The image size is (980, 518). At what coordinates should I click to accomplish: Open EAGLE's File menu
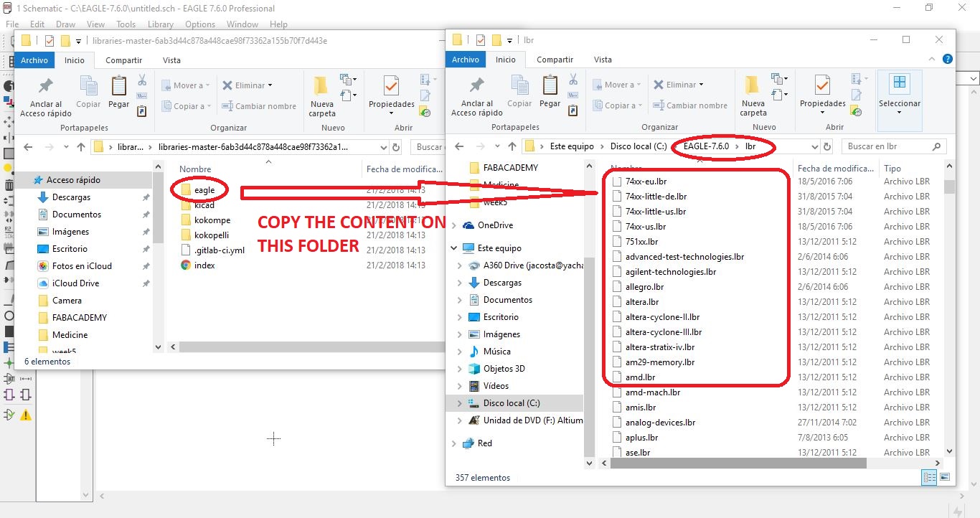pos(12,24)
